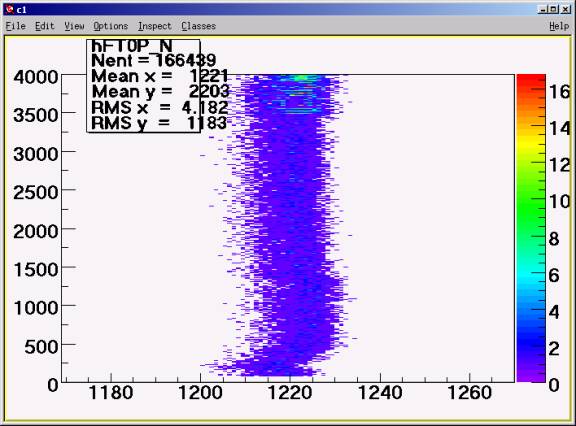
Task: Click the ROOT icon in title bar
Action: pyautogui.click(x=10, y=10)
